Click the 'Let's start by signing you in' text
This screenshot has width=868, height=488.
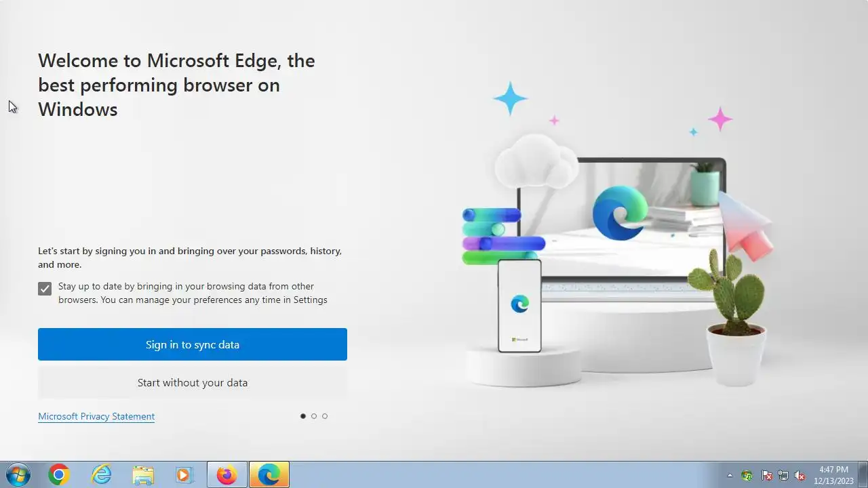[x=190, y=258]
